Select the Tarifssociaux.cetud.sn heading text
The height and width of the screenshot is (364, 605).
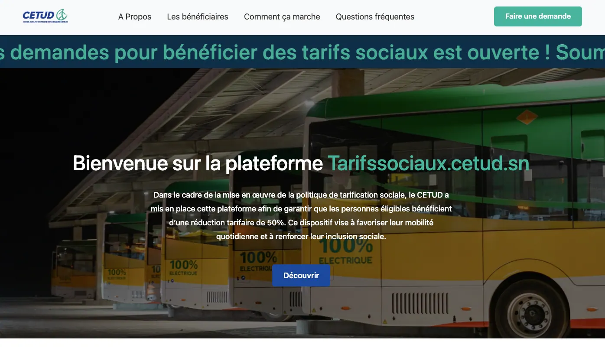point(429,163)
